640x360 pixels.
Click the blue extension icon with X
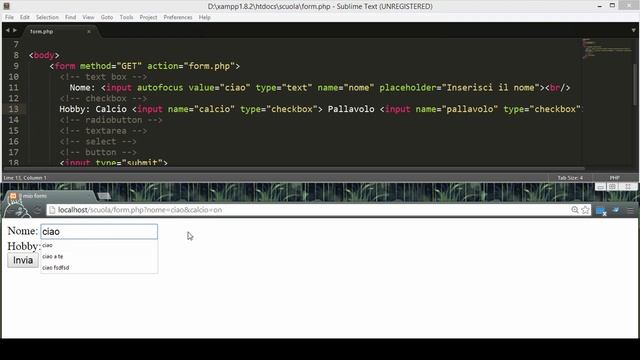[601, 211]
